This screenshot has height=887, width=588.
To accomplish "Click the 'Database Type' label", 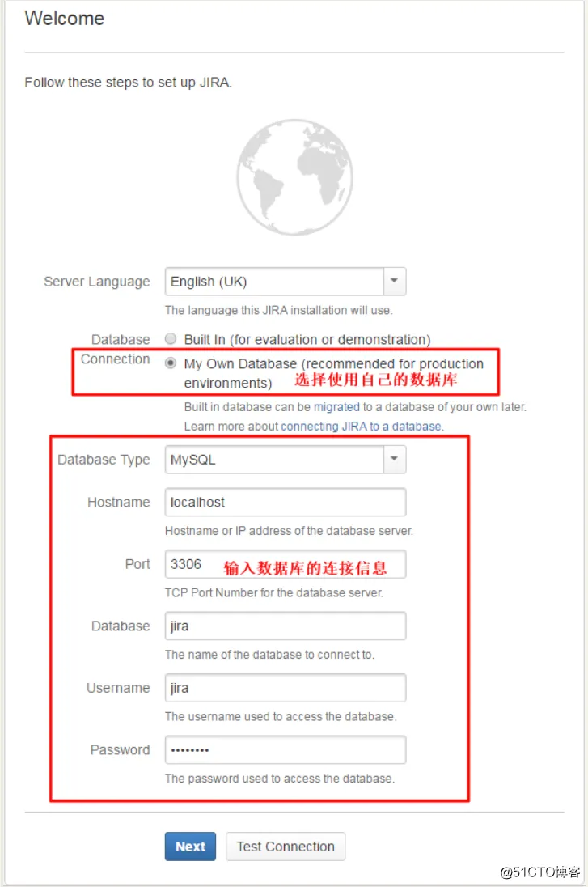I will pos(104,460).
